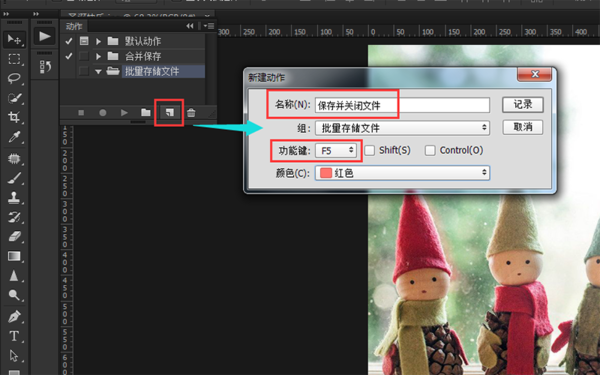
Task: Open the 颜色 红色 color dropdown
Action: (402, 173)
